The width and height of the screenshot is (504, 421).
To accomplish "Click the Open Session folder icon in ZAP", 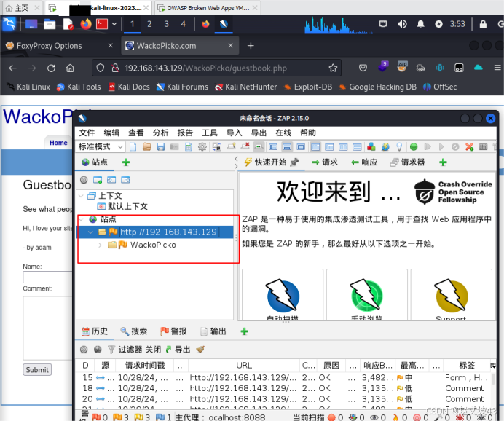I will point(147,147).
